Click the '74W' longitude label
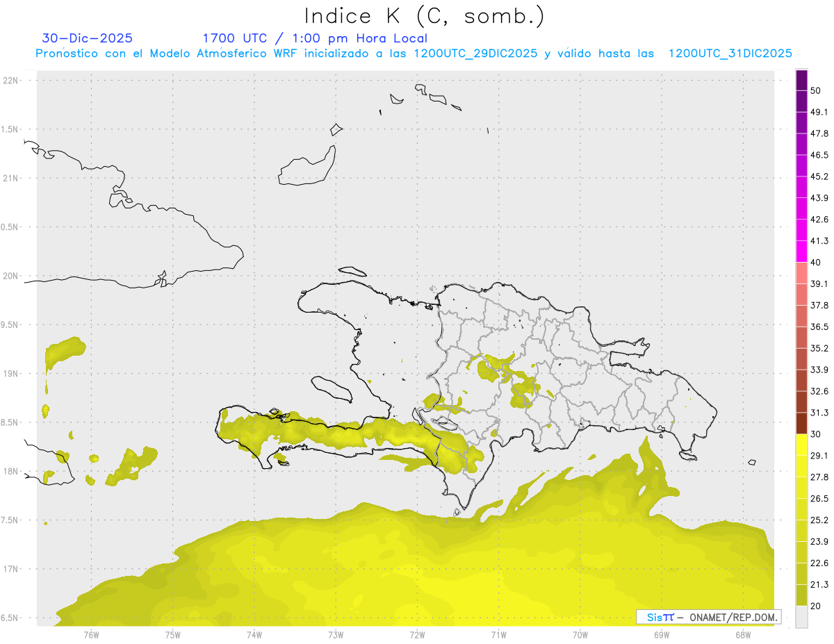The height and width of the screenshot is (644, 834). tap(254, 635)
